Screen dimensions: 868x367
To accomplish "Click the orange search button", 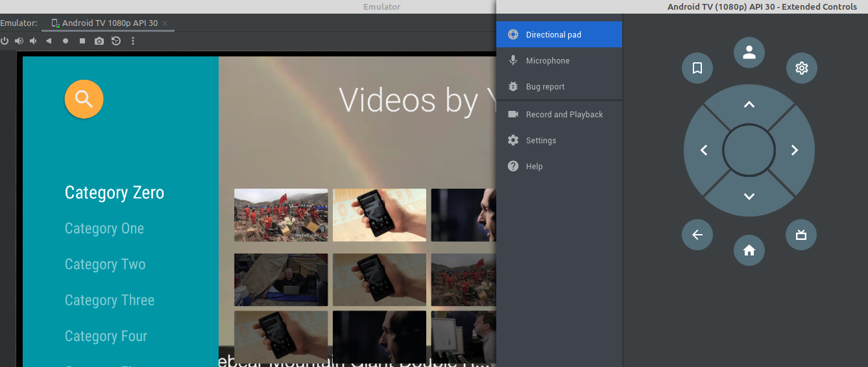I will tap(84, 99).
